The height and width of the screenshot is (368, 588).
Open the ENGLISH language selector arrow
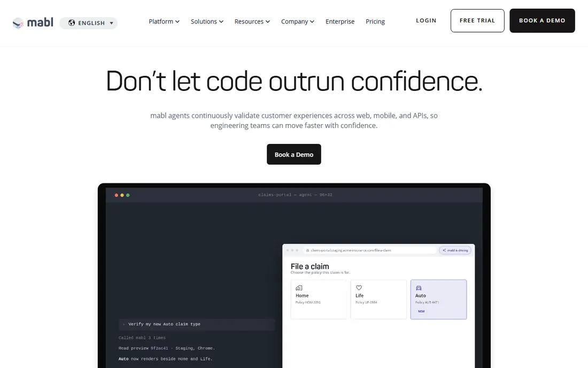pos(111,23)
